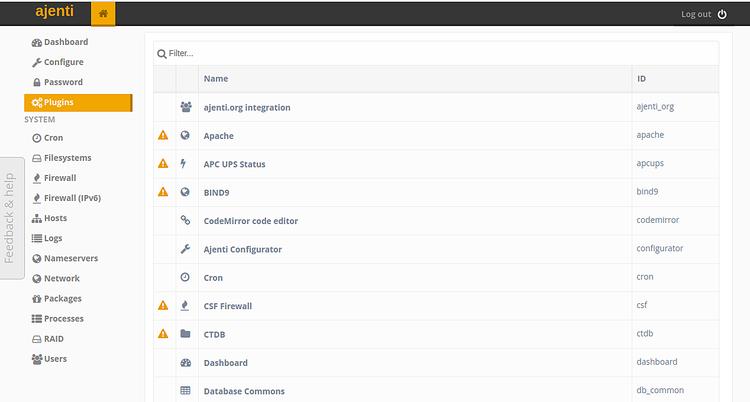Open Nameservers in the sidebar
The width and height of the screenshot is (750, 402).
pyautogui.click(x=65, y=258)
